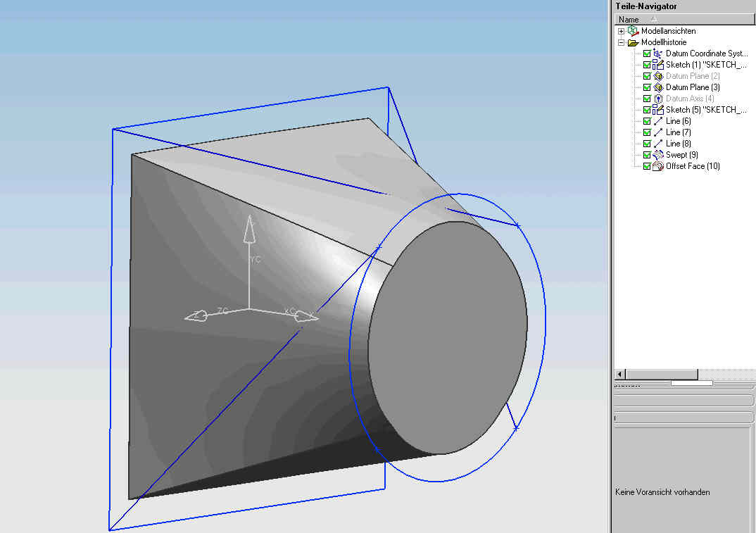This screenshot has height=533, width=756.
Task: Click the Swept (9) feature icon
Action: tap(657, 154)
